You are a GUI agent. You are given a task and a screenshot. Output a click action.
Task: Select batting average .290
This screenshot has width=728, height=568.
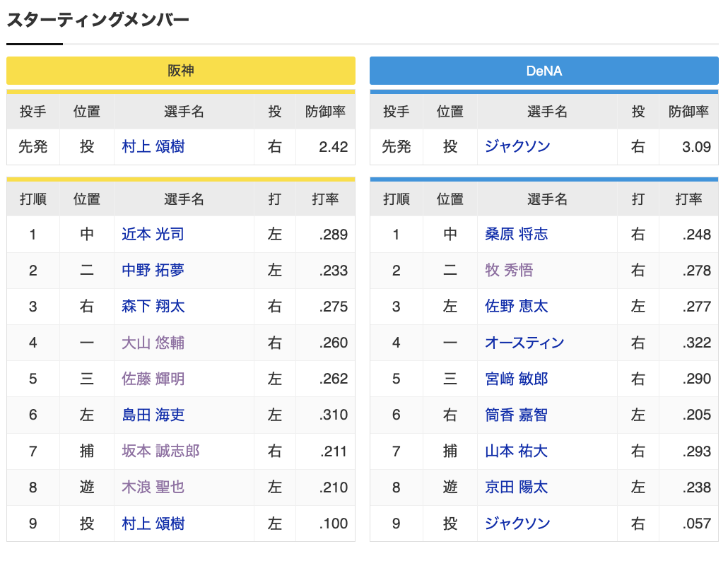(x=696, y=379)
